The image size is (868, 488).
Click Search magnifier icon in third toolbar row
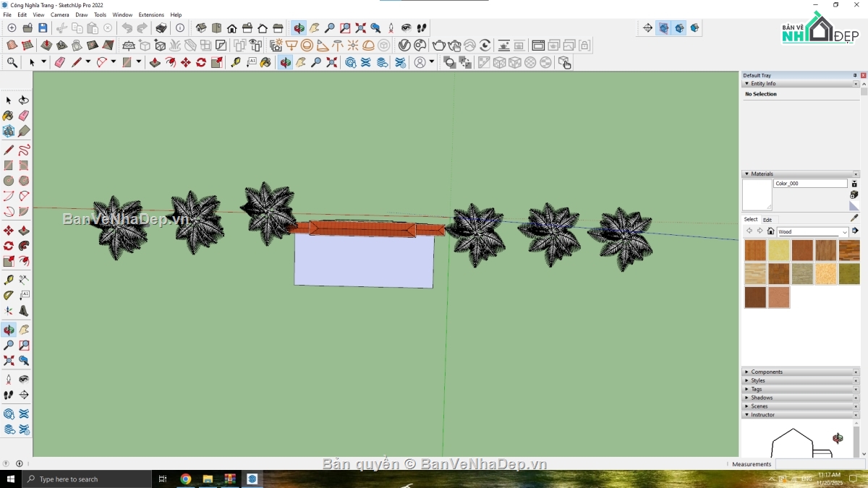(12, 63)
